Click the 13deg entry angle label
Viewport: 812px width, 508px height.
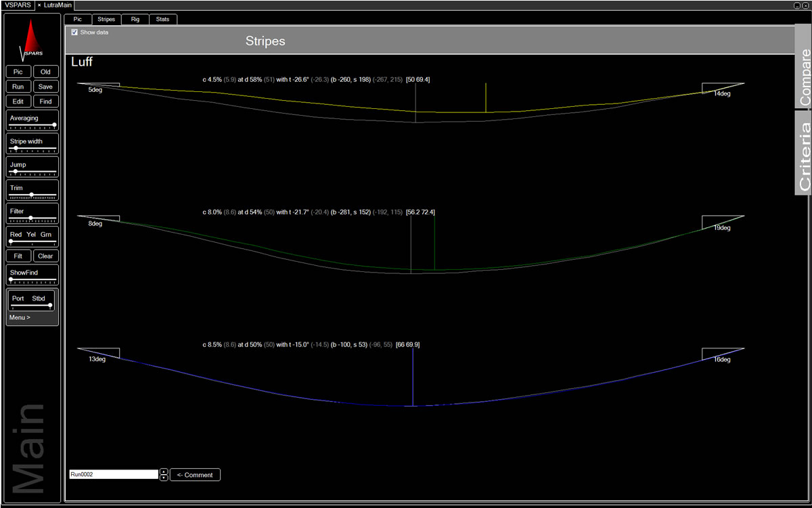(x=97, y=359)
